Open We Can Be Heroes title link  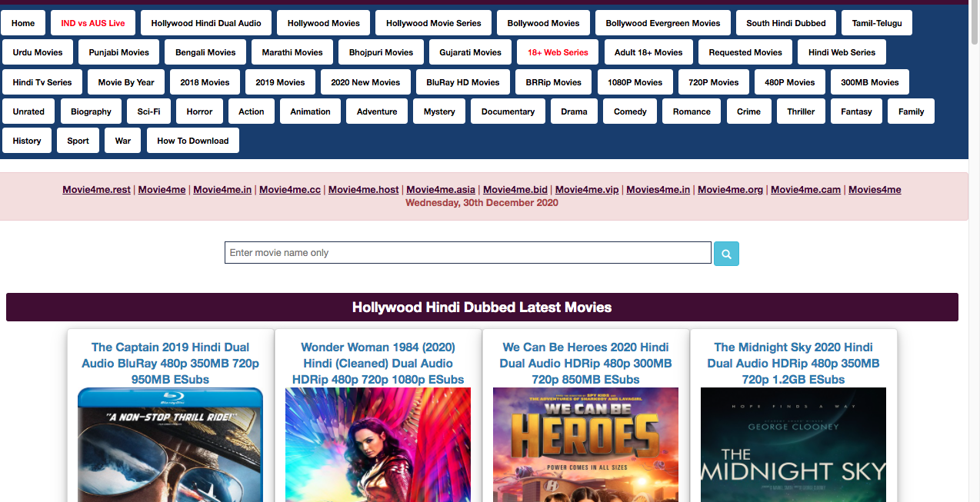[585, 363]
